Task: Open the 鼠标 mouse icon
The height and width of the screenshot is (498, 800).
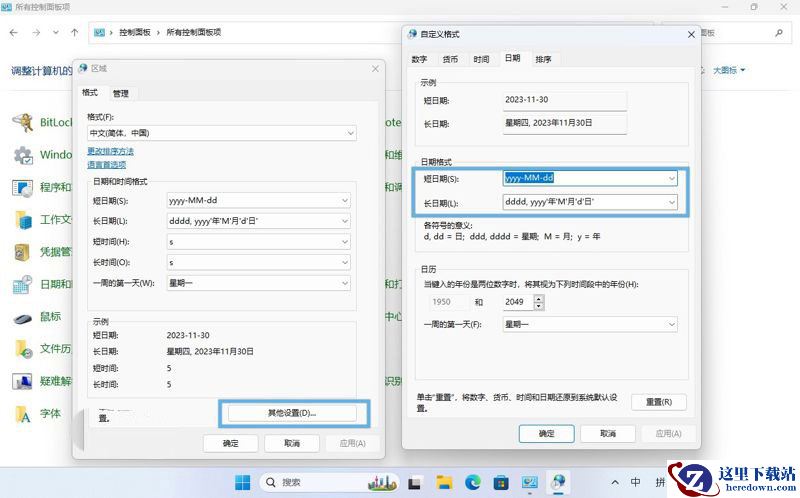Action: pyautogui.click(x=23, y=317)
